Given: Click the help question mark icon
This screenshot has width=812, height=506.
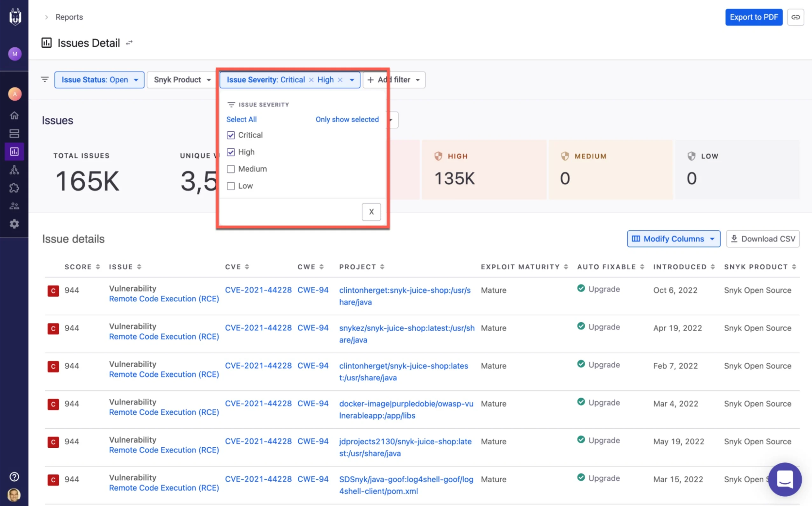Looking at the screenshot, I should click(14, 476).
